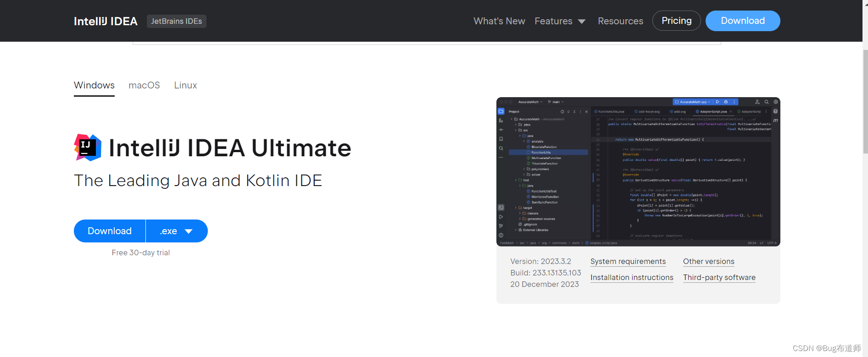Click adapter_script.java breadcrumb in preview status bar
Viewport: 868px width, 357px height.
(x=601, y=243)
